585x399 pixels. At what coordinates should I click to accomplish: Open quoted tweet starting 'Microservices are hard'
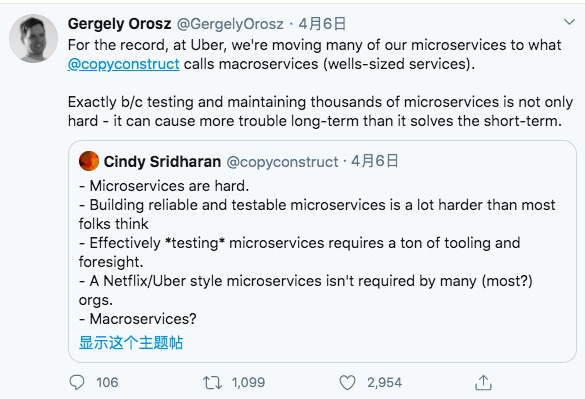point(322,251)
